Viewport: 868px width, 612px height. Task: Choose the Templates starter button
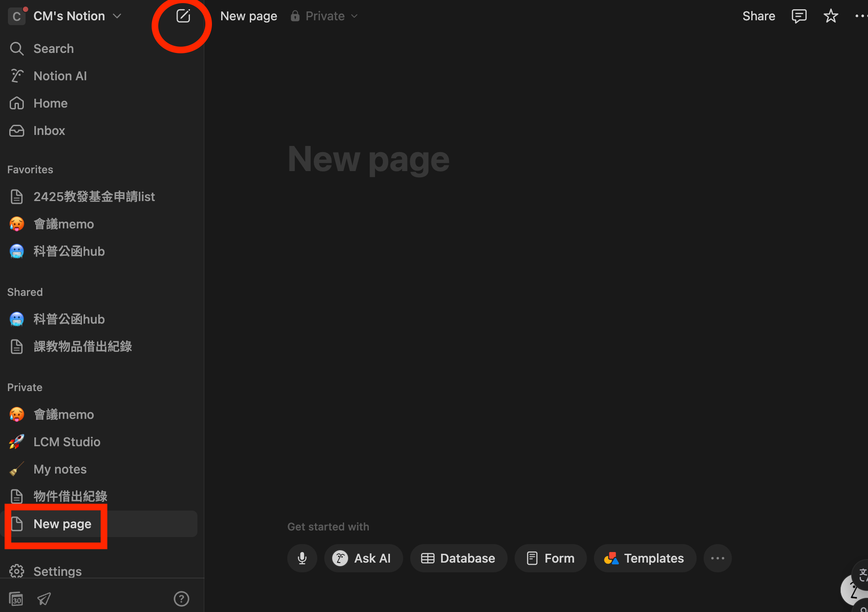pos(645,558)
